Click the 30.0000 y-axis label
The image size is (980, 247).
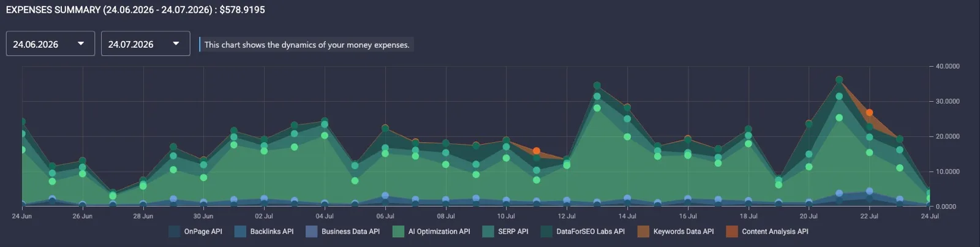point(948,101)
